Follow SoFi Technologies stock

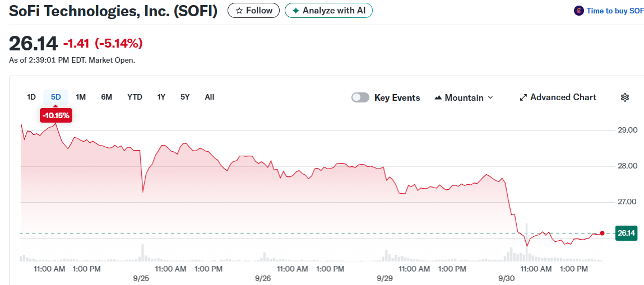(x=253, y=11)
